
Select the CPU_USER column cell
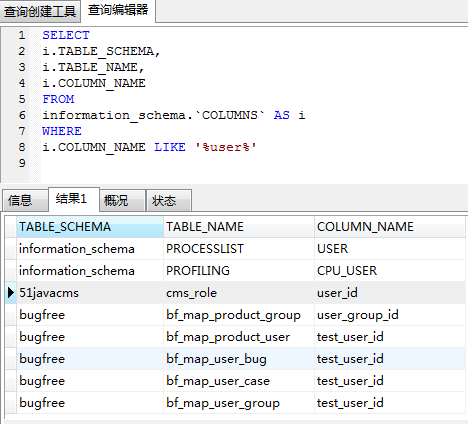(x=389, y=271)
